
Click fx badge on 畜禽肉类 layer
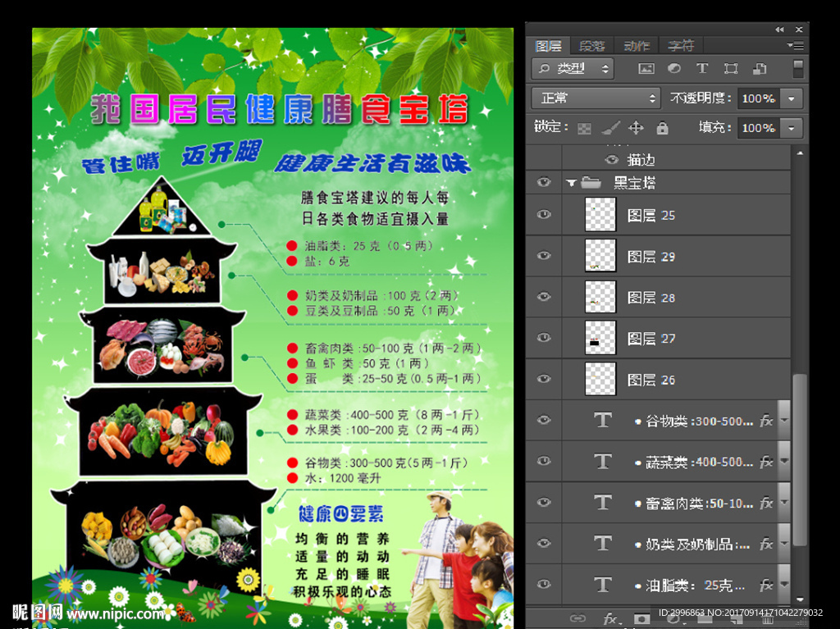(x=767, y=503)
